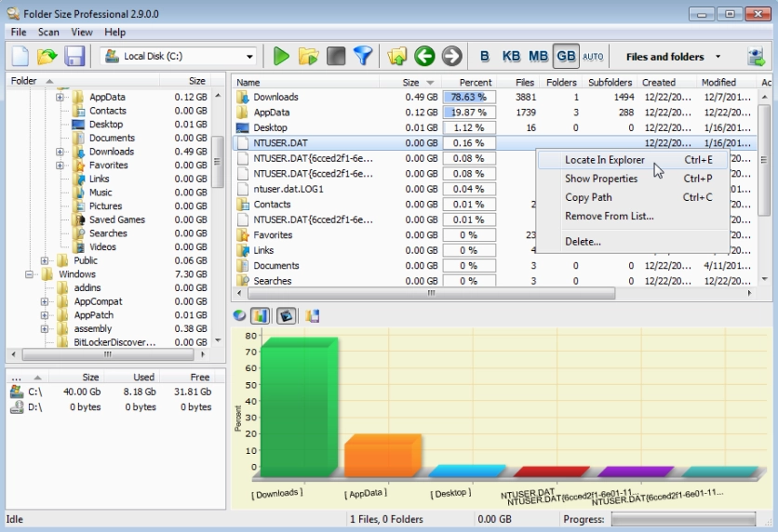This screenshot has width=778, height=532.
Task: Click the new blank document icon
Action: tap(20, 57)
